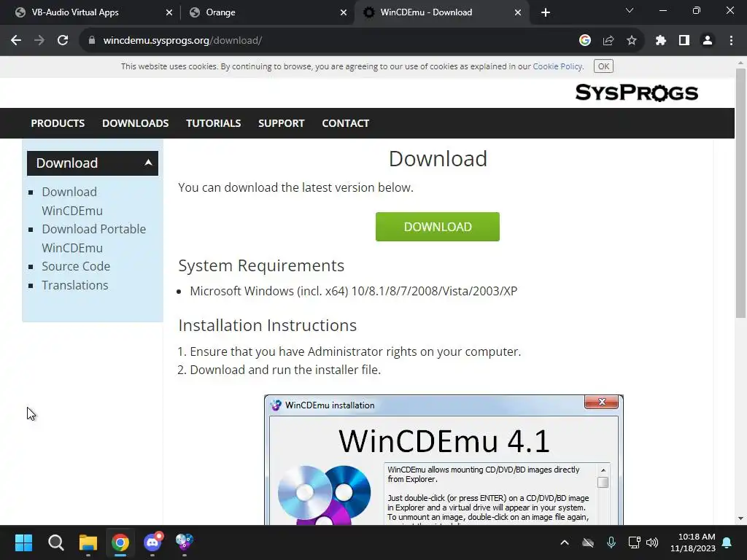Open the SUPPORT menu
Image resolution: width=747 pixels, height=560 pixels.
pos(281,123)
